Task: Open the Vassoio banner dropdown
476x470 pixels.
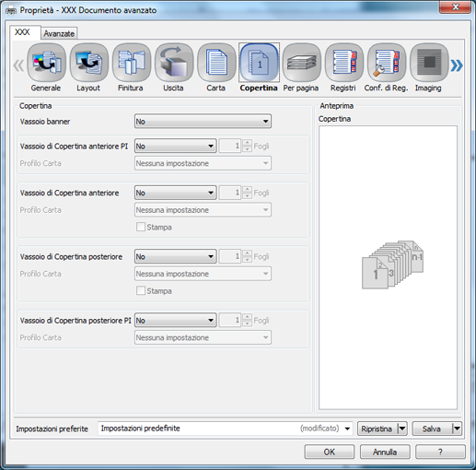Action: pos(203,122)
